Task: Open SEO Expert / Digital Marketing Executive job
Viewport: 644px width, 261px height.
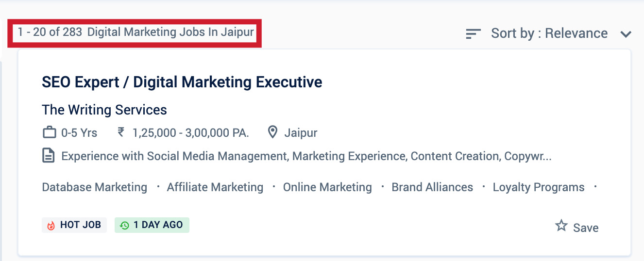Action: (182, 82)
